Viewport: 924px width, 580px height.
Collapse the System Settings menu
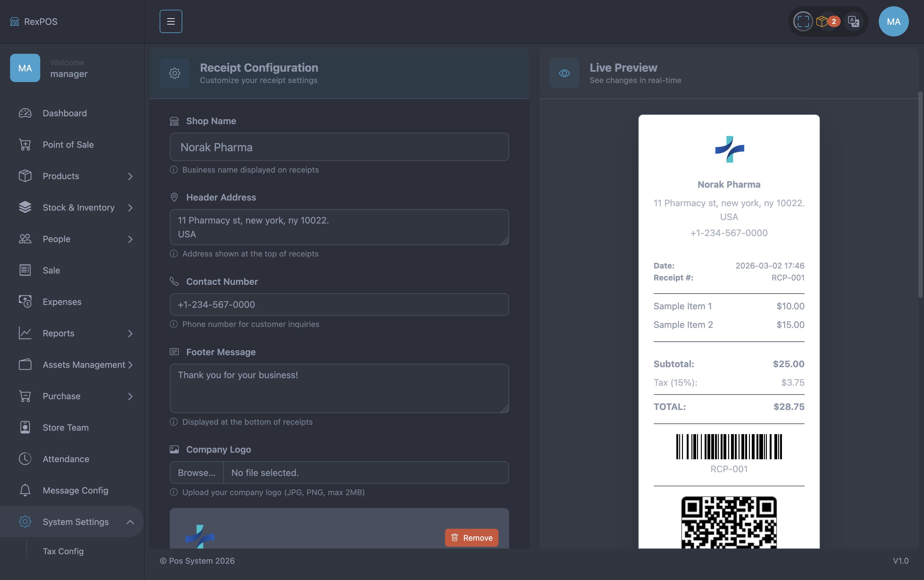(x=130, y=522)
